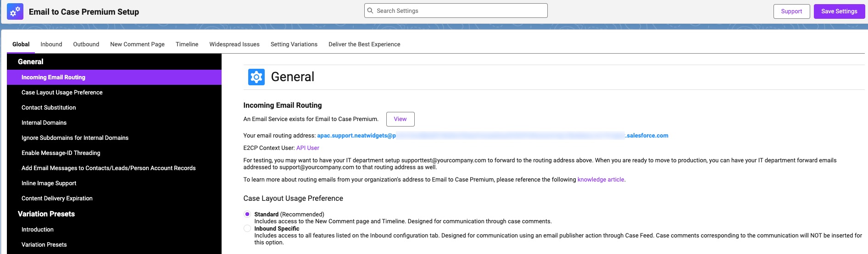Select Inline Image Support in sidebar
Screen dimensions: 868x254
pos(114,183)
